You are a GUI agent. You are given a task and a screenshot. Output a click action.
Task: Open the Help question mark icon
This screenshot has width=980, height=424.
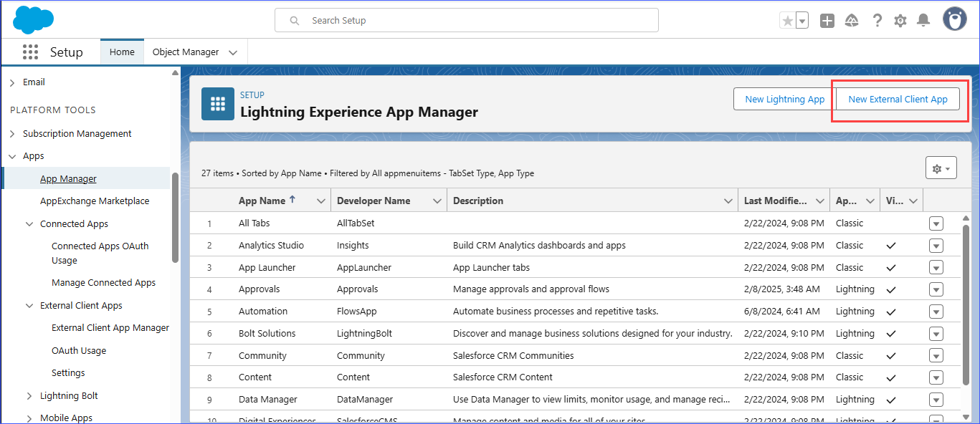click(x=877, y=21)
